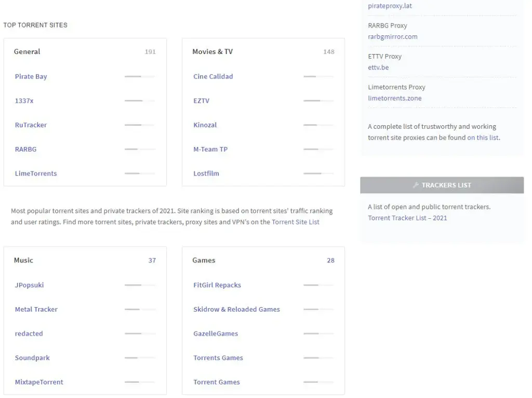This screenshot has width=532, height=398.
Task: Click the JPopsuki rating bar
Action: click(139, 285)
